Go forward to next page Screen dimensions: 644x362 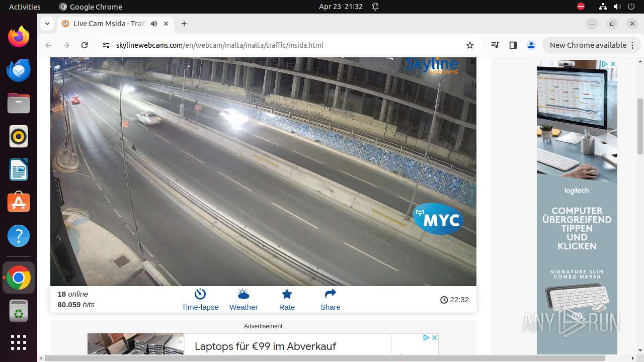[x=66, y=45]
